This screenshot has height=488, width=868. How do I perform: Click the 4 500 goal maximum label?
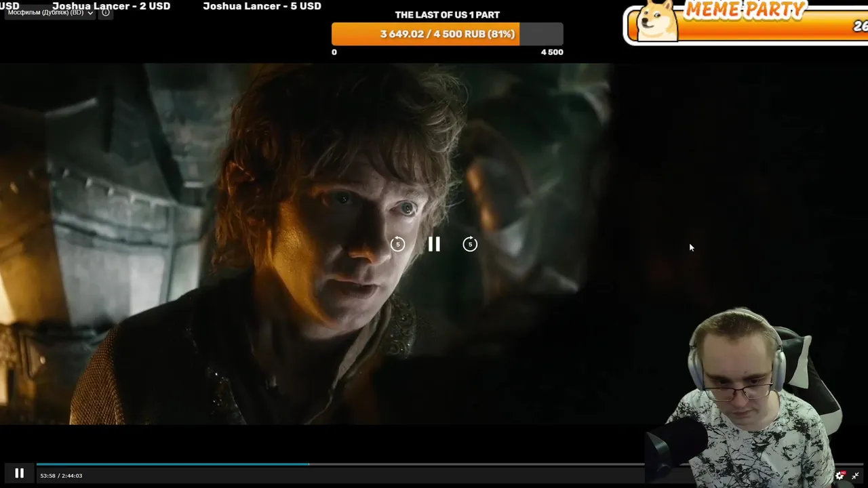tap(551, 52)
